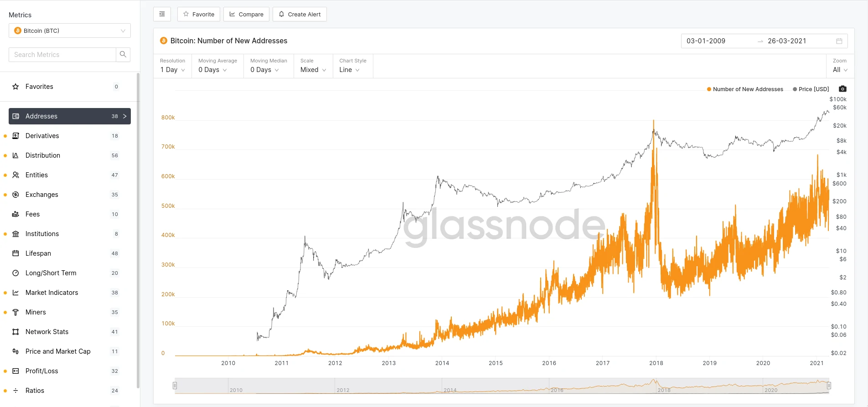Click the Favorite star button

point(199,14)
